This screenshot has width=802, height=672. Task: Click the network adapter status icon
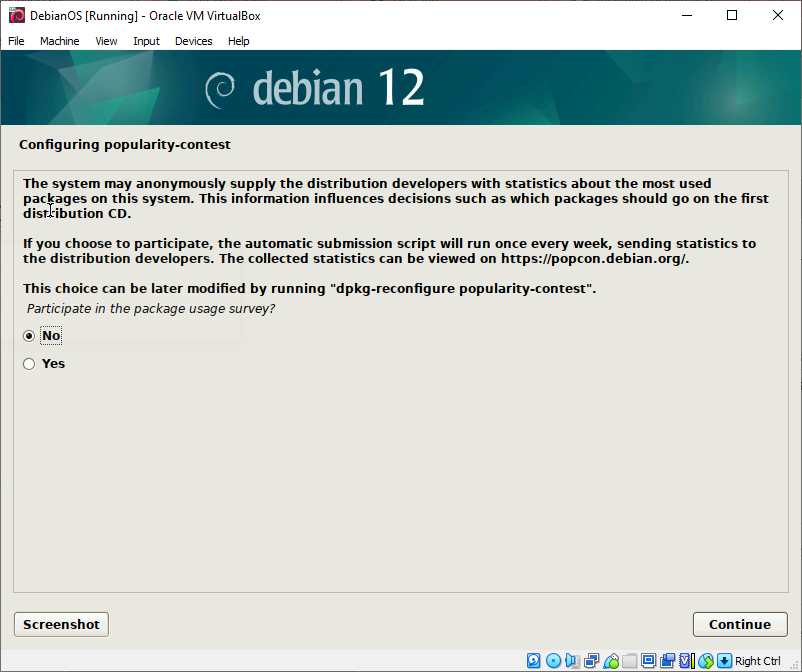point(592,661)
